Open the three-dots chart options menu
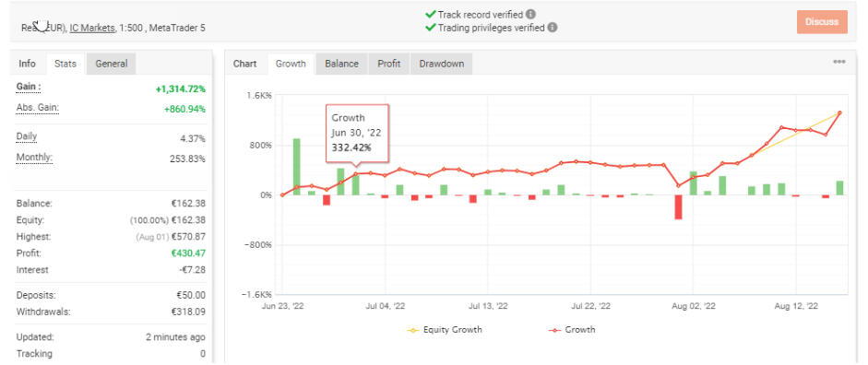The width and height of the screenshot is (868, 365). [839, 62]
